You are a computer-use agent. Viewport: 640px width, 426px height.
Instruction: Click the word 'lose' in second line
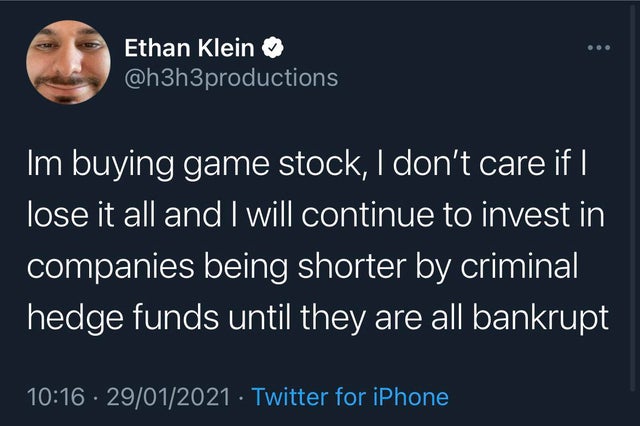point(58,215)
